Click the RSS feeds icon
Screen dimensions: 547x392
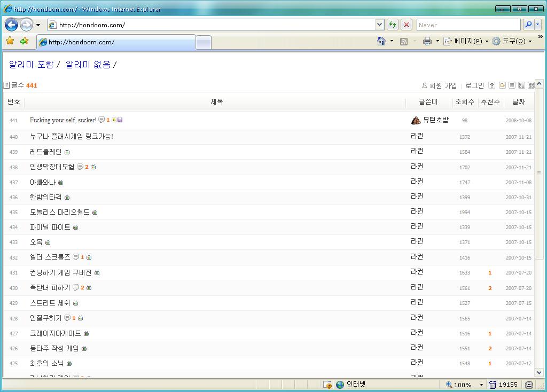click(x=404, y=42)
